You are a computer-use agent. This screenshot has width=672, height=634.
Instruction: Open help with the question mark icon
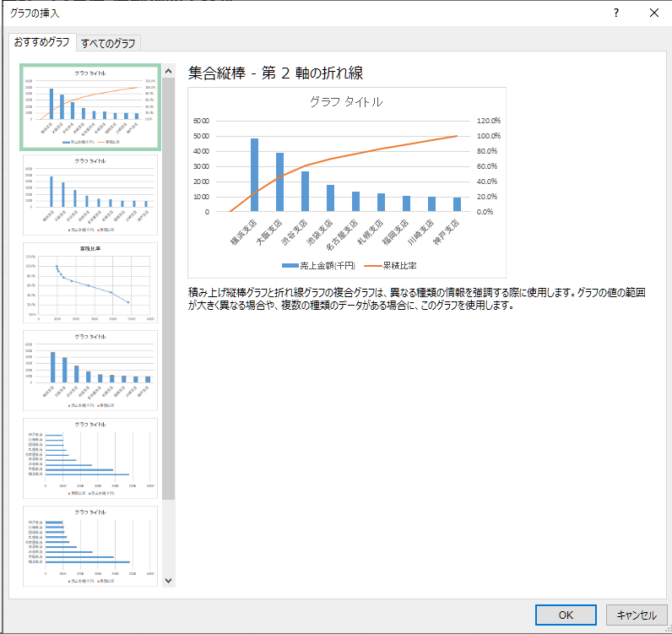(617, 13)
